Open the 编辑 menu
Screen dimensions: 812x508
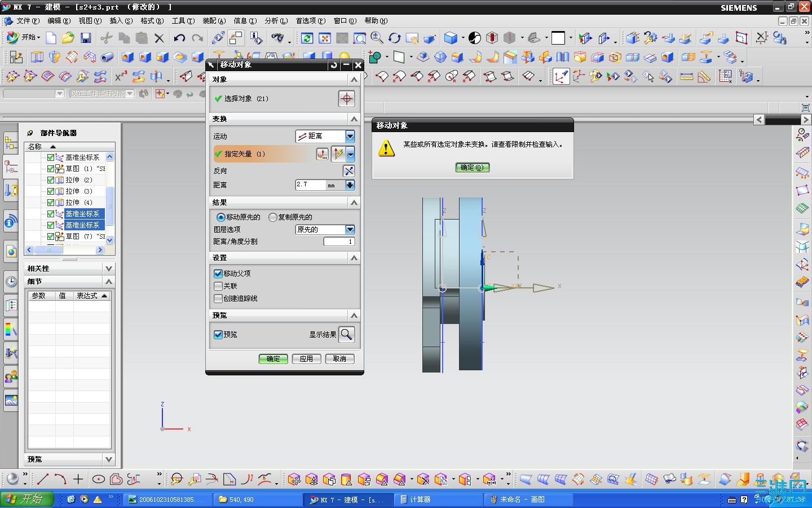point(59,21)
